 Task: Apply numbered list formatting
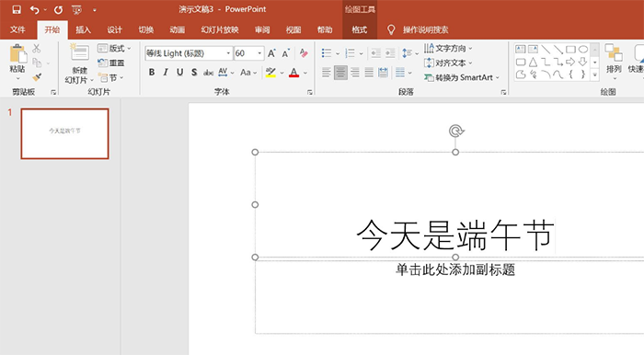coord(350,53)
